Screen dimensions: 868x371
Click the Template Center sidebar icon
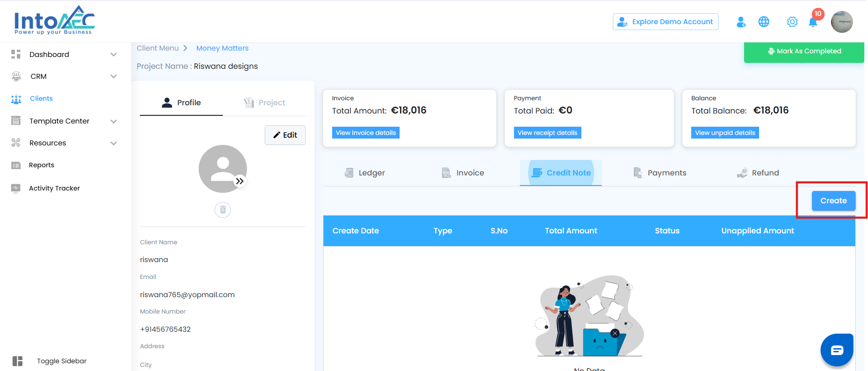[16, 121]
